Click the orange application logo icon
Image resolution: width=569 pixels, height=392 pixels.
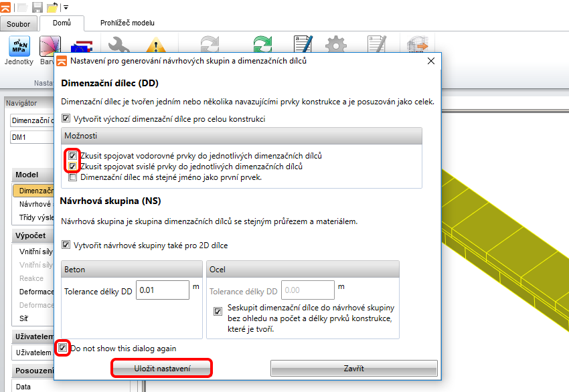pos(5,7)
